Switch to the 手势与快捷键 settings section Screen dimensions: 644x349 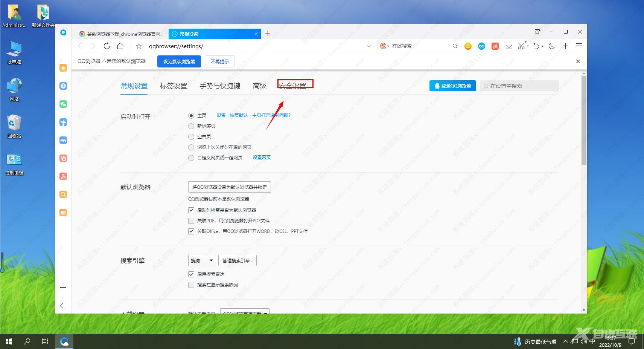[220, 86]
